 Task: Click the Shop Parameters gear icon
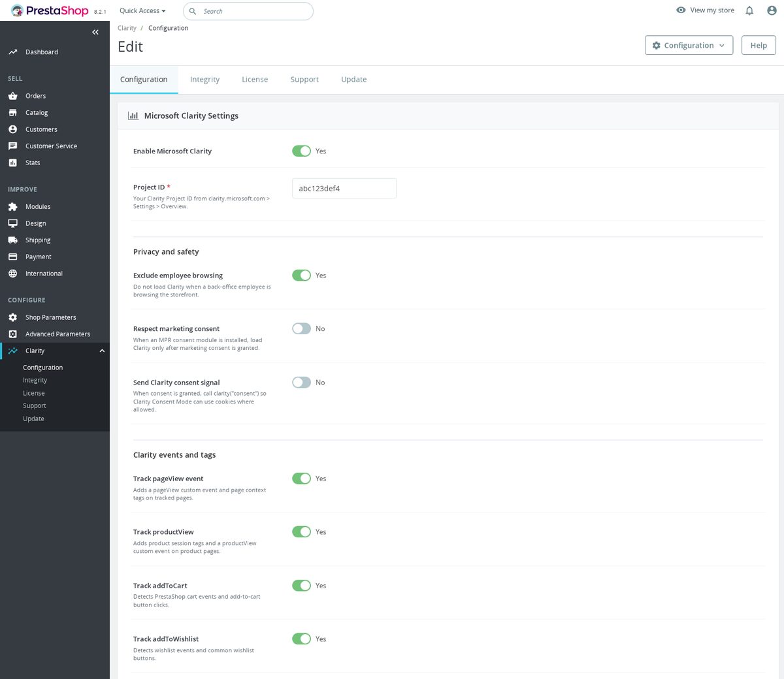click(x=12, y=317)
